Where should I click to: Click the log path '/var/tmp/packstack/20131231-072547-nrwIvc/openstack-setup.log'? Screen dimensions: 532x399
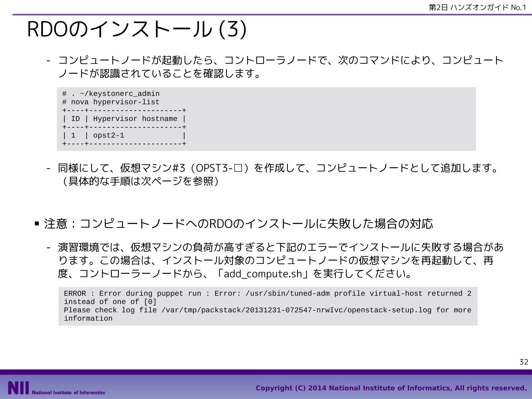coord(296,310)
